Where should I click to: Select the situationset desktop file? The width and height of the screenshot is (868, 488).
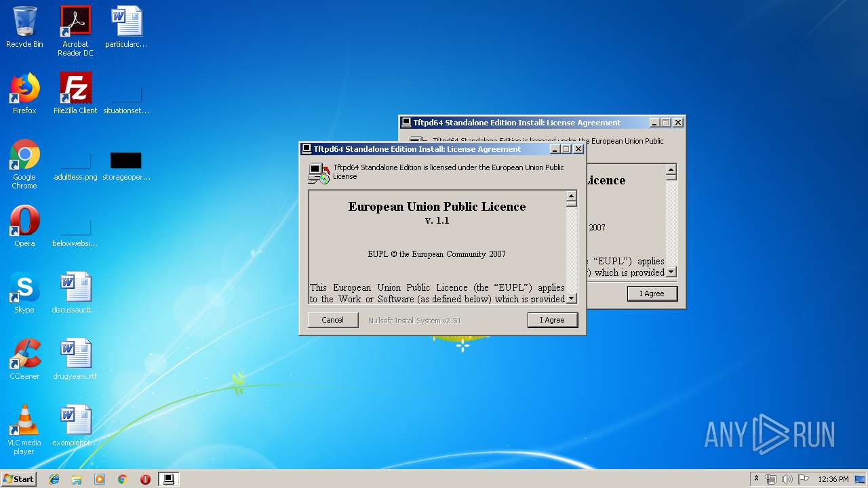(x=126, y=100)
